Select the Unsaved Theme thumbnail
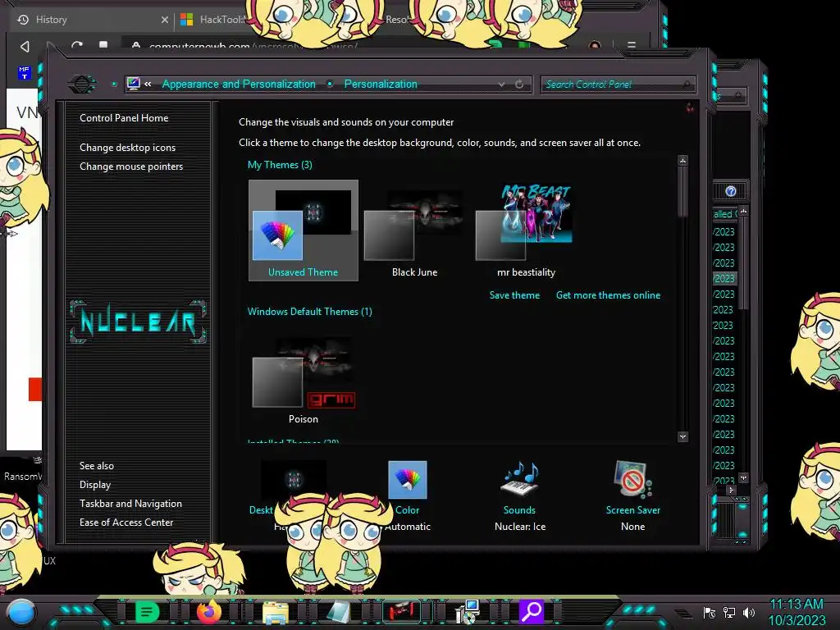 click(304, 231)
